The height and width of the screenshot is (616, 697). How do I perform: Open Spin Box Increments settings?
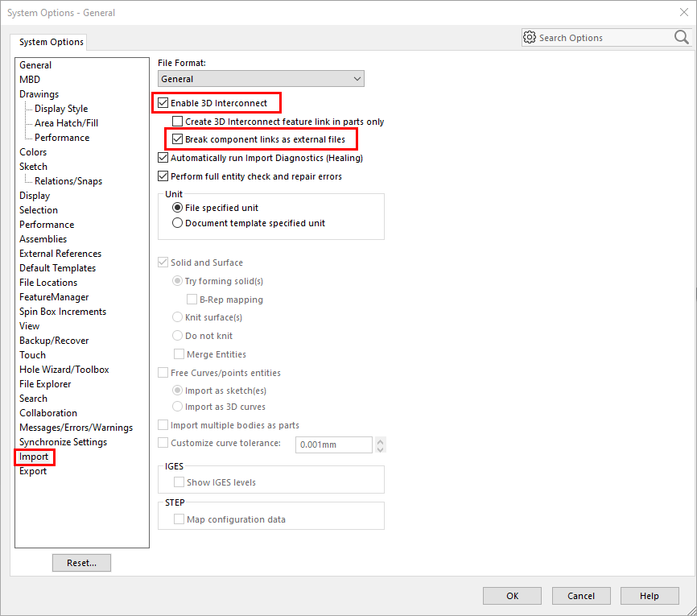pos(63,312)
